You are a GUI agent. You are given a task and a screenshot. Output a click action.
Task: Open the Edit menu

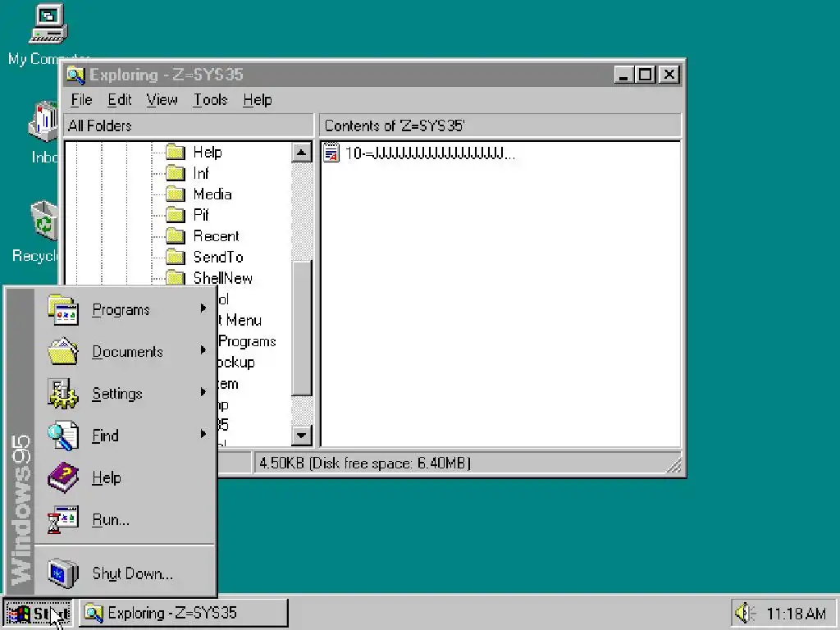120,99
